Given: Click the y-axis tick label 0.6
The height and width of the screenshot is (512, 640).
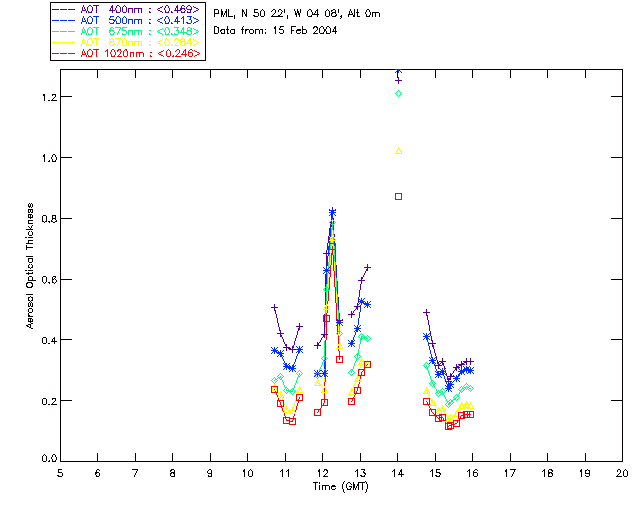Looking at the screenshot, I should 49,280.
